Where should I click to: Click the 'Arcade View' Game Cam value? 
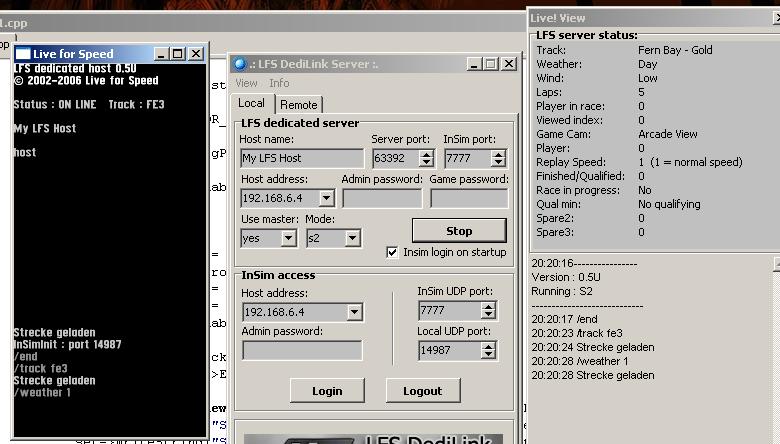pyautogui.click(x=668, y=134)
